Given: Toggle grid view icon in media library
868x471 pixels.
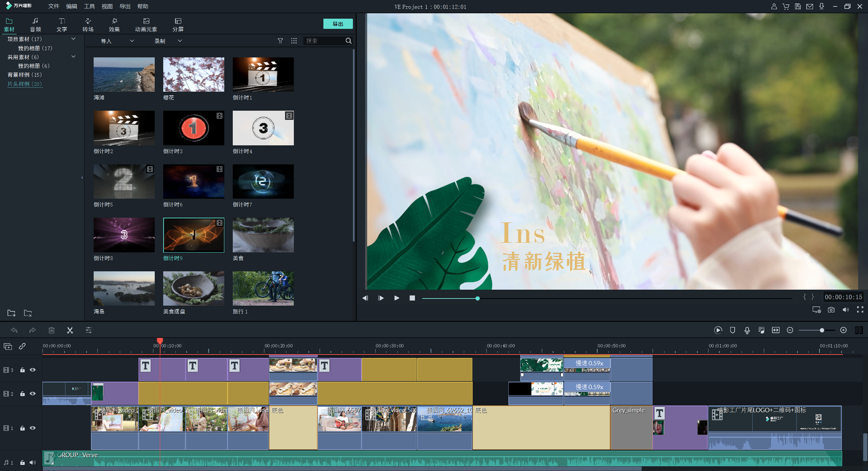Looking at the screenshot, I should click(294, 41).
